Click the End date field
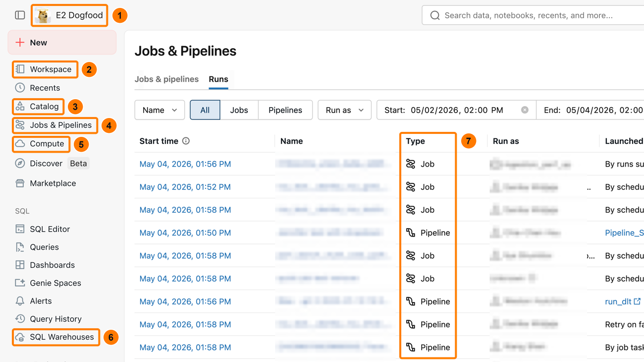 590,110
